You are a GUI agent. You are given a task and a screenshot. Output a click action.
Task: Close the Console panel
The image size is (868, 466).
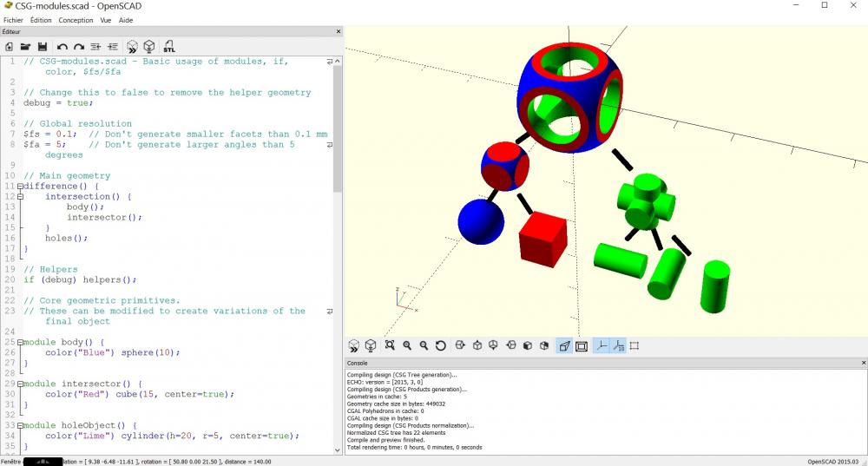coord(864,363)
